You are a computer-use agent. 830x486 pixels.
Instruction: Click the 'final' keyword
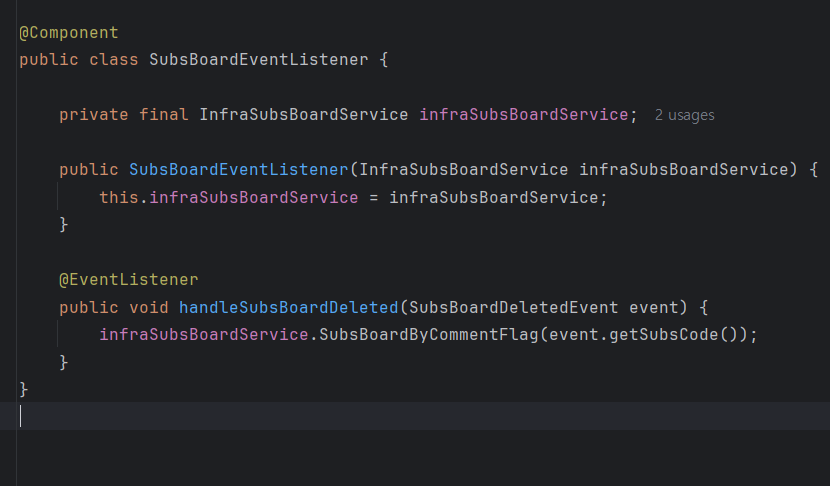click(x=164, y=114)
